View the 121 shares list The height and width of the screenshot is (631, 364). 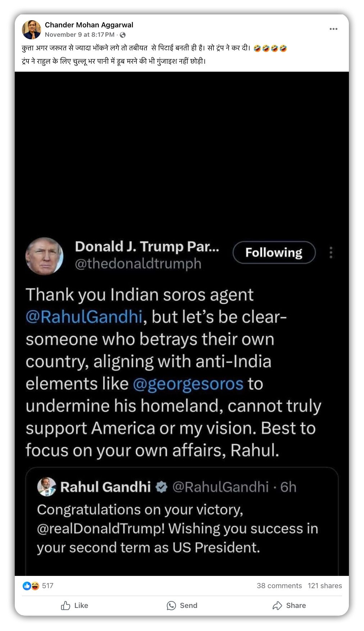coord(324,586)
